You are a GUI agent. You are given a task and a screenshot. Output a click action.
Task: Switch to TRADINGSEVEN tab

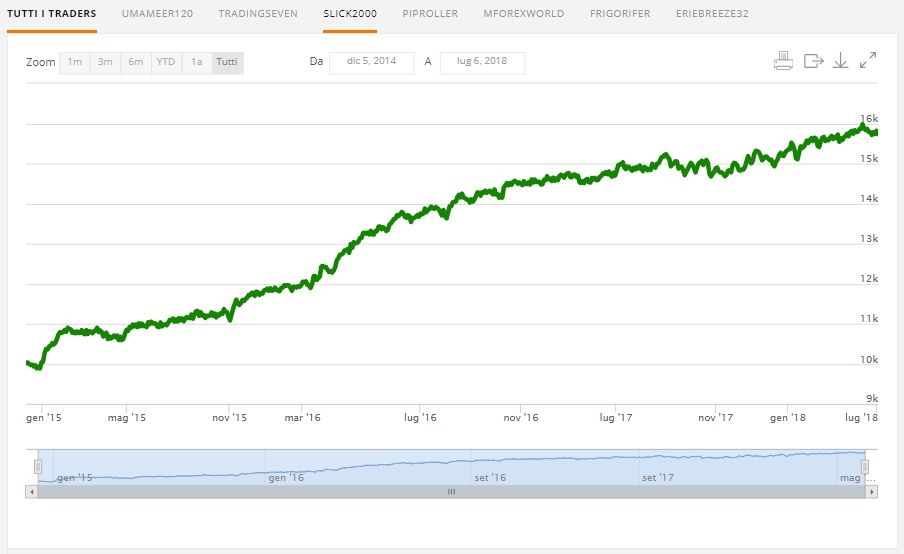[258, 13]
